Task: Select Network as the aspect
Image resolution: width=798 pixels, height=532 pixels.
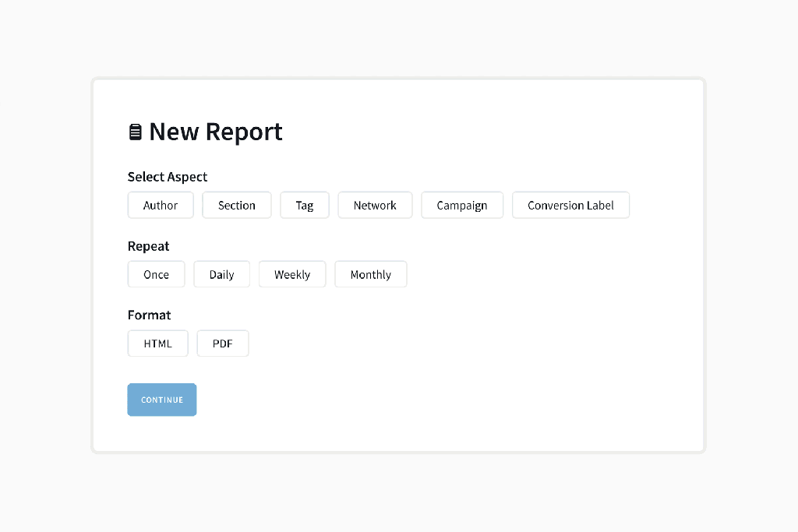Action: tap(375, 205)
